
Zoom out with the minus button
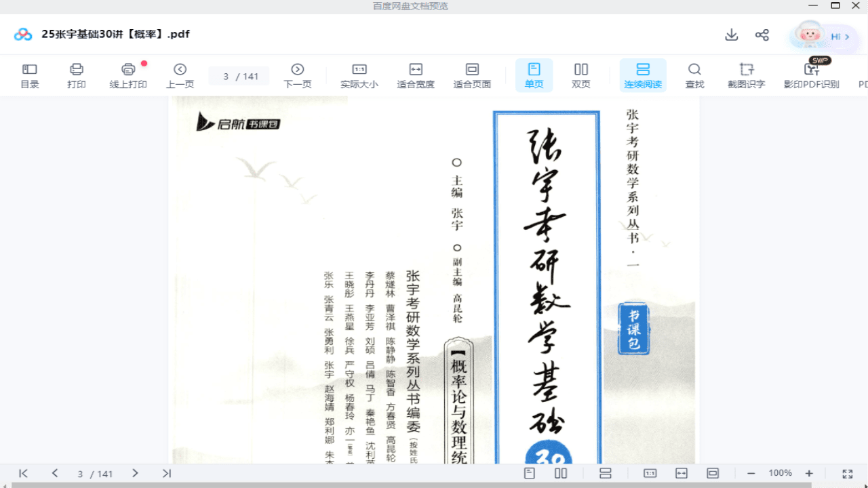751,473
